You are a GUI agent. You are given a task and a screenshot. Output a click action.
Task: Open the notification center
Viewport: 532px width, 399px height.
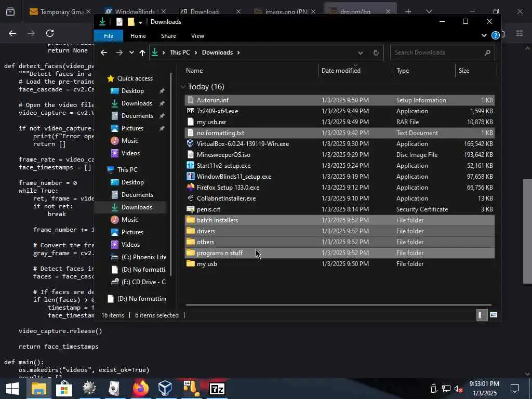pyautogui.click(x=515, y=389)
